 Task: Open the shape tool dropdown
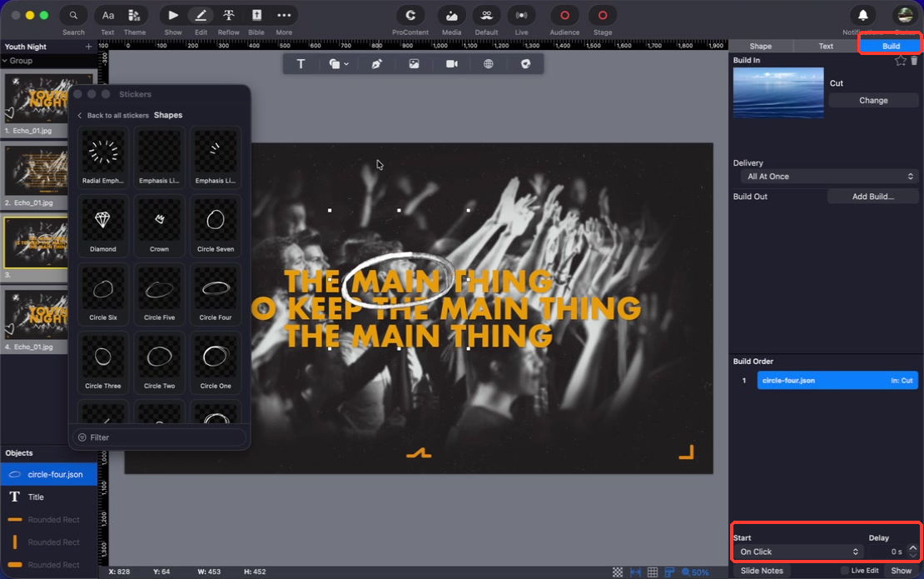pyautogui.click(x=339, y=63)
